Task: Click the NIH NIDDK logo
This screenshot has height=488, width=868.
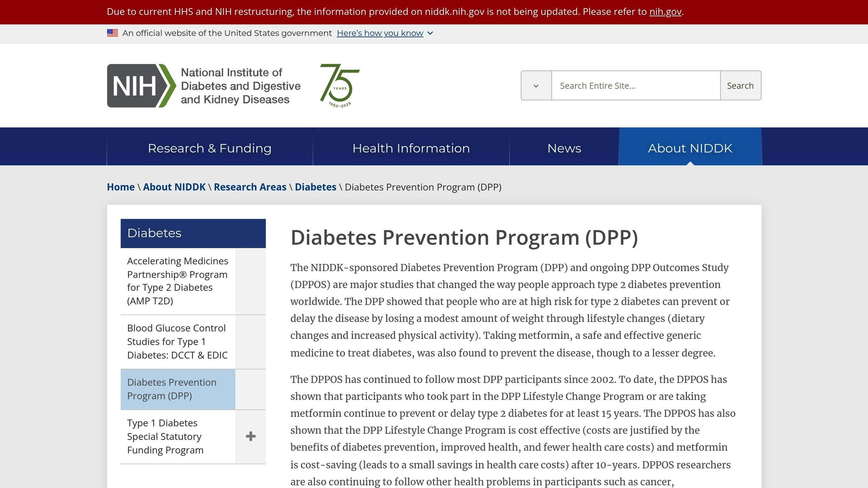Action: coord(204,86)
